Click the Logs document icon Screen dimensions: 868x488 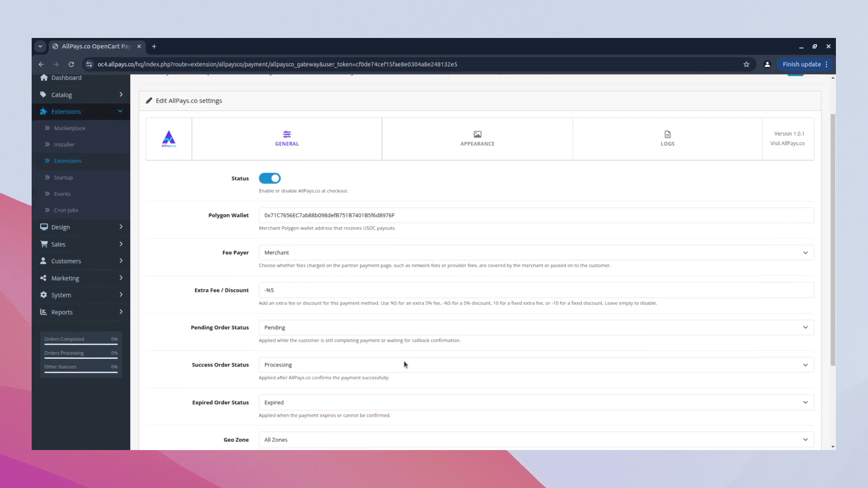coord(668,134)
